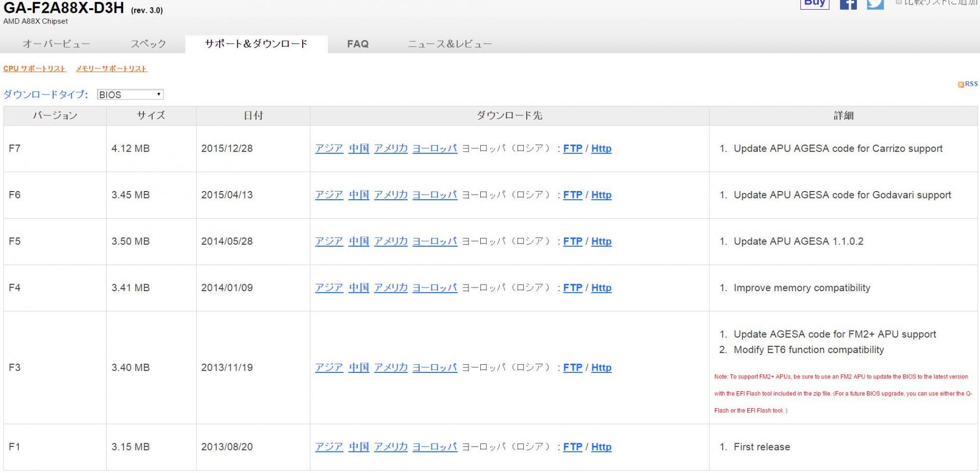Select the サポート&ダウンロード tab
The image size is (980, 473).
tap(256, 44)
